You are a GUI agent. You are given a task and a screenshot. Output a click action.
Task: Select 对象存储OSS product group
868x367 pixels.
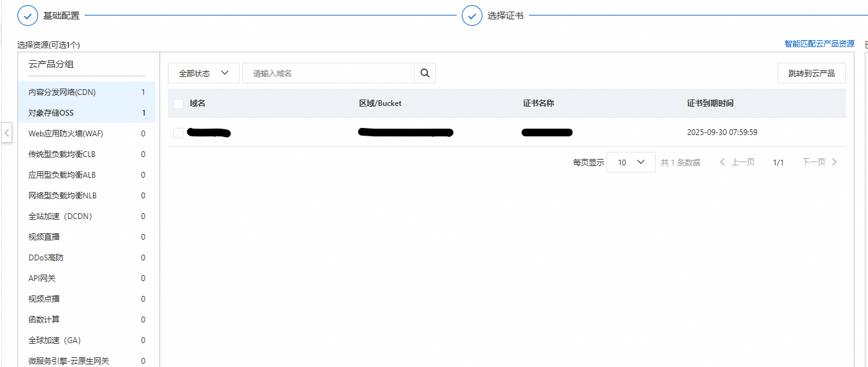click(x=87, y=113)
